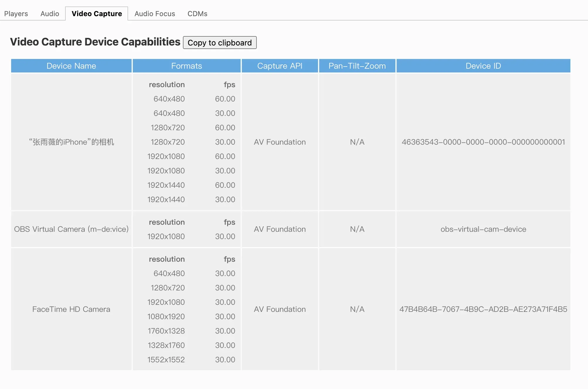
Task: Click the Device ID column header
Action: click(483, 66)
